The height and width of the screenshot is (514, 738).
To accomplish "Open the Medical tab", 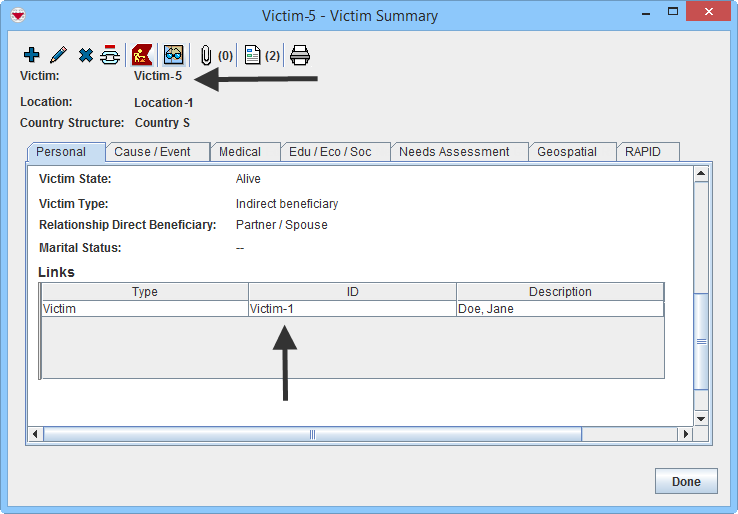I will 240,152.
